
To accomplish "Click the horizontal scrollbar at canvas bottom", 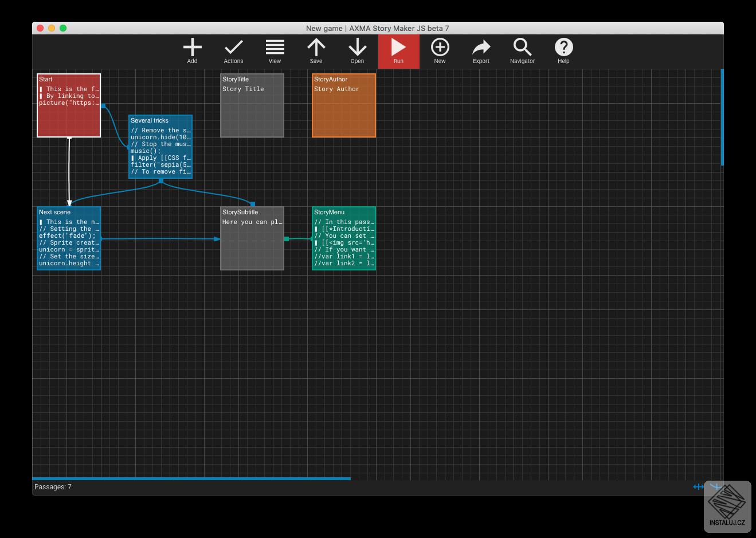I will click(191, 478).
